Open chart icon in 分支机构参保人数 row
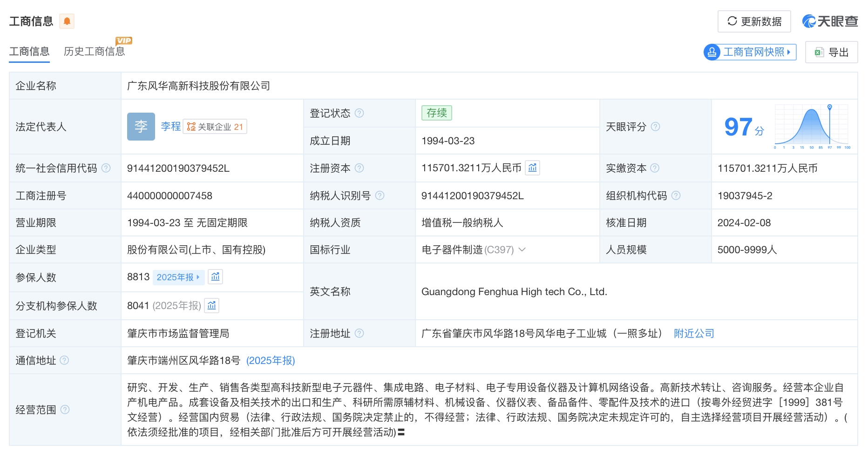868x458 pixels. coord(211,305)
